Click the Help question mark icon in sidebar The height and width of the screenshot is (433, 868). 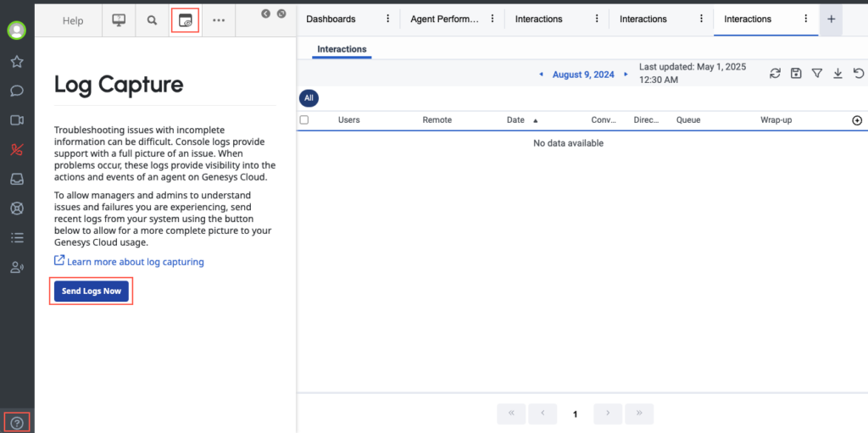17,422
